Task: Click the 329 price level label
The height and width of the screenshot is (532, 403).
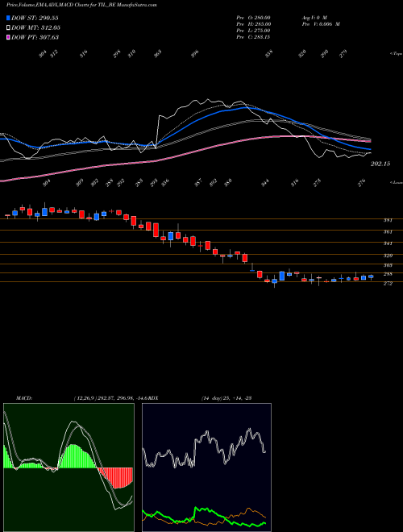Action: click(388, 256)
